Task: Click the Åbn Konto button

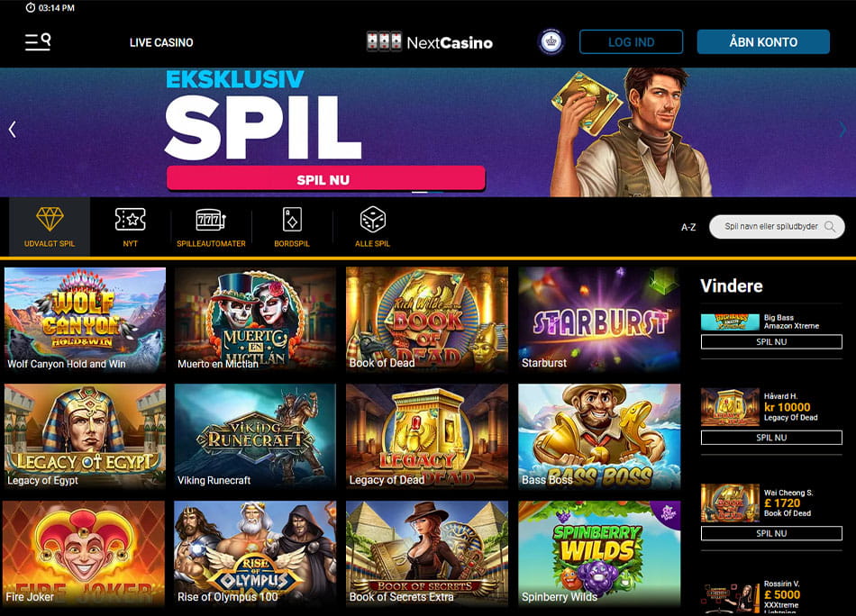Action: point(763,42)
